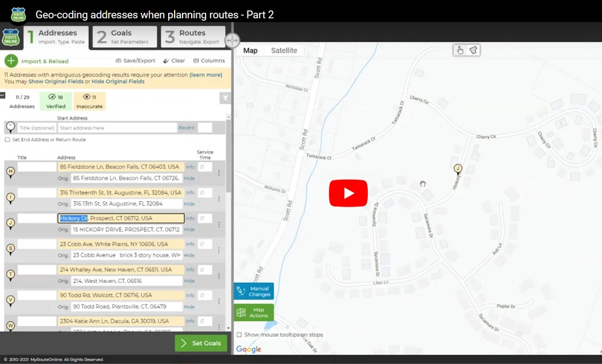Click service time field for 85 Fieldstone Ln
Viewport: 602px width, 364px height.
(205, 167)
